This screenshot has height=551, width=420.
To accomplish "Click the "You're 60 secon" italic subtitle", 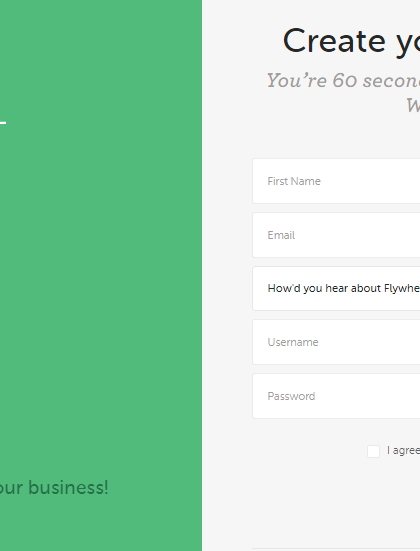I will click(x=343, y=80).
